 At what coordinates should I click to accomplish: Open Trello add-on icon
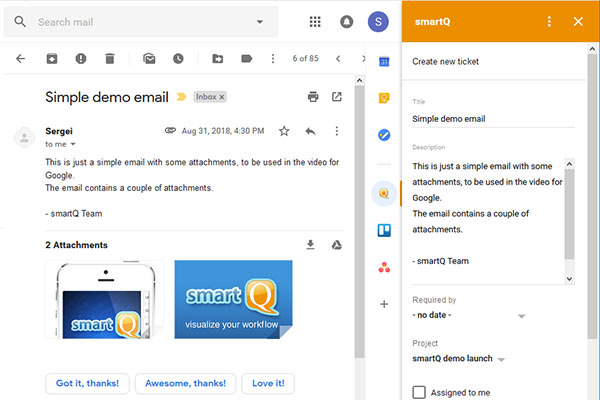[384, 230]
